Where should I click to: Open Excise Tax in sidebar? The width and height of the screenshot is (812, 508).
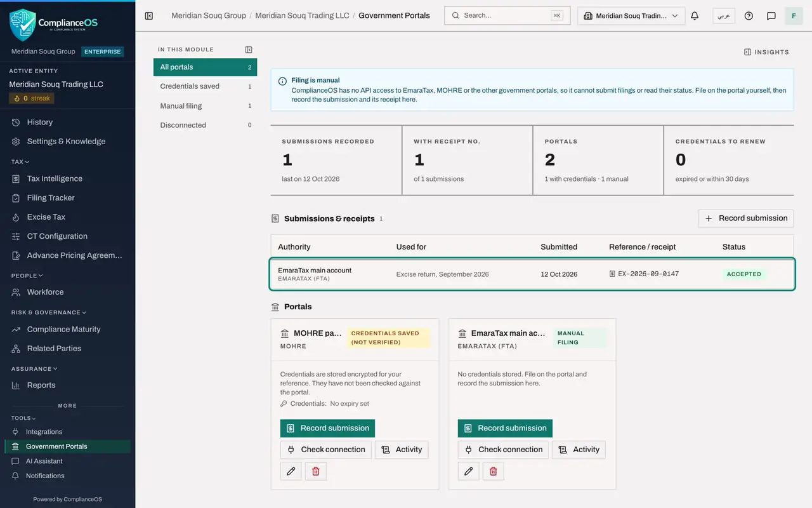(68, 217)
